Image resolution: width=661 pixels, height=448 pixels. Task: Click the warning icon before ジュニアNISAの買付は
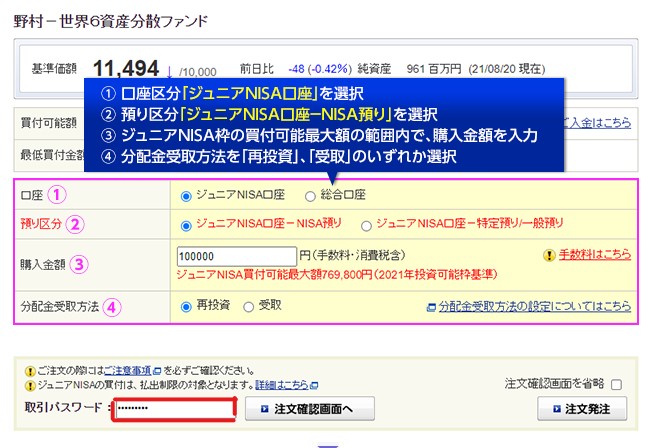tap(30, 386)
